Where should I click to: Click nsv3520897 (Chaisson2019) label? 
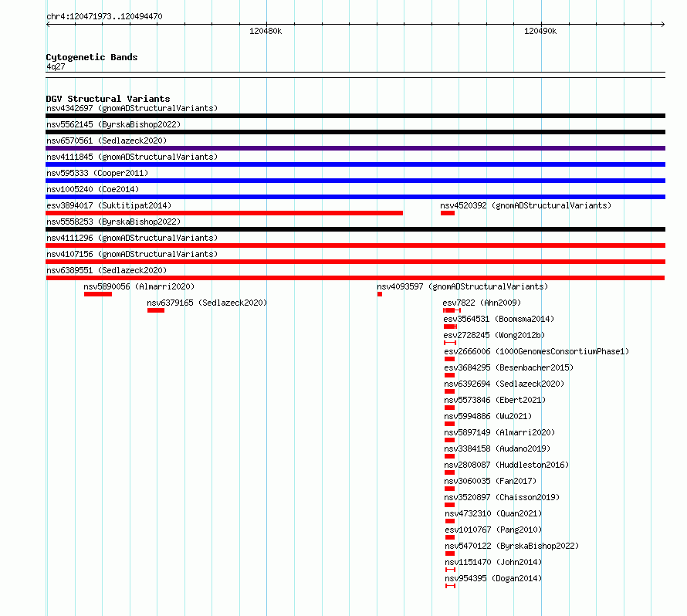[502, 497]
